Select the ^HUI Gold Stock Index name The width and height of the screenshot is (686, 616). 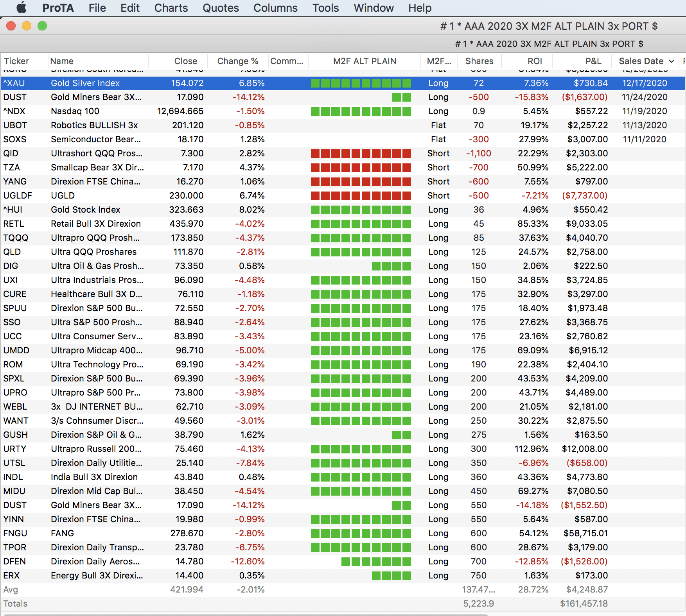click(86, 210)
